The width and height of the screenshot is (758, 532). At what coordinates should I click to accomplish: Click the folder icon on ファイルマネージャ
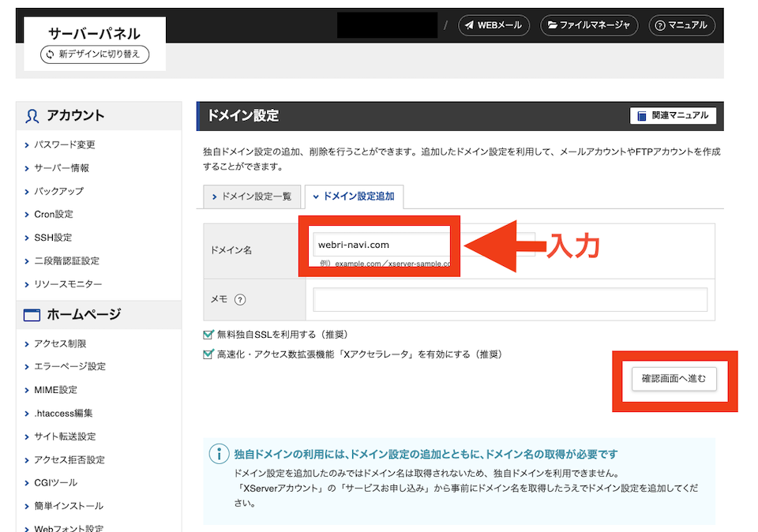click(553, 25)
